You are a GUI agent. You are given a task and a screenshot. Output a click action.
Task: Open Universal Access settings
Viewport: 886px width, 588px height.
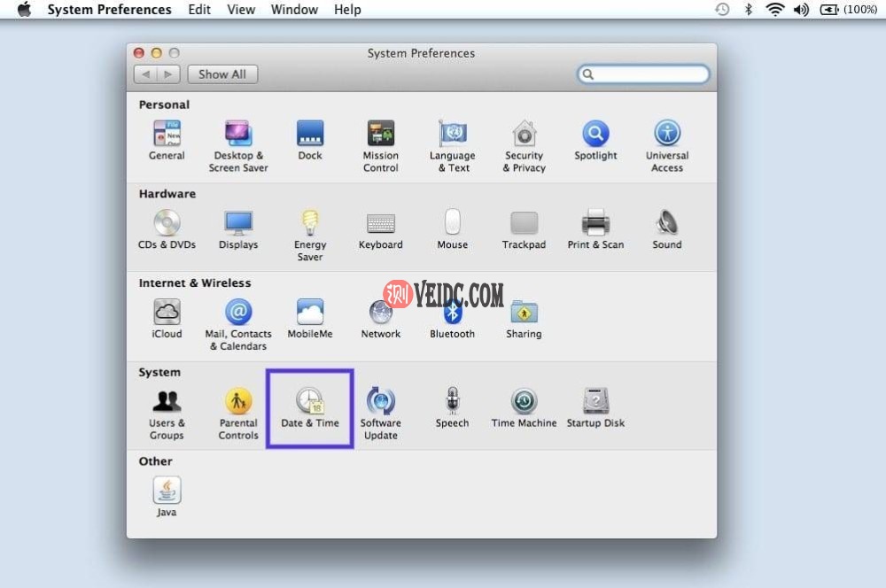pyautogui.click(x=667, y=135)
